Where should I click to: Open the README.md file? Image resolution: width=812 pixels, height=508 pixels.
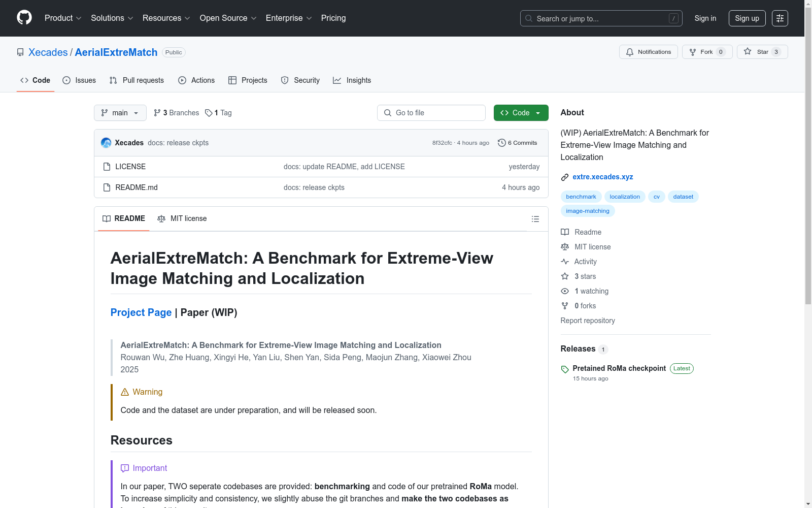tap(137, 187)
